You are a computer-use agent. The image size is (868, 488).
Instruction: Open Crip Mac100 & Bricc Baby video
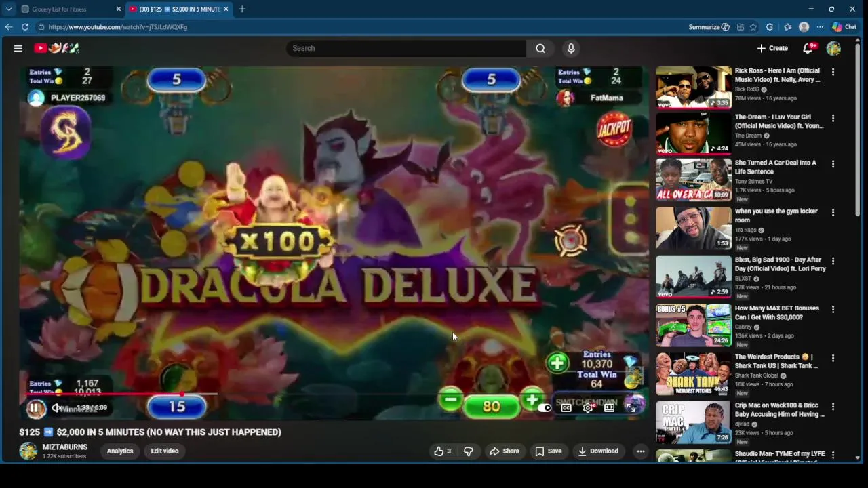694,422
